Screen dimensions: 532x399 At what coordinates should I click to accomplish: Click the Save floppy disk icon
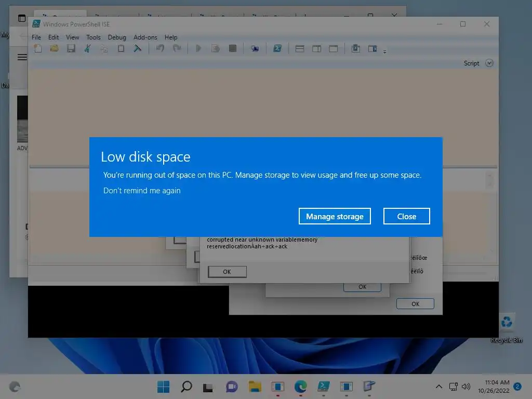coord(71,48)
